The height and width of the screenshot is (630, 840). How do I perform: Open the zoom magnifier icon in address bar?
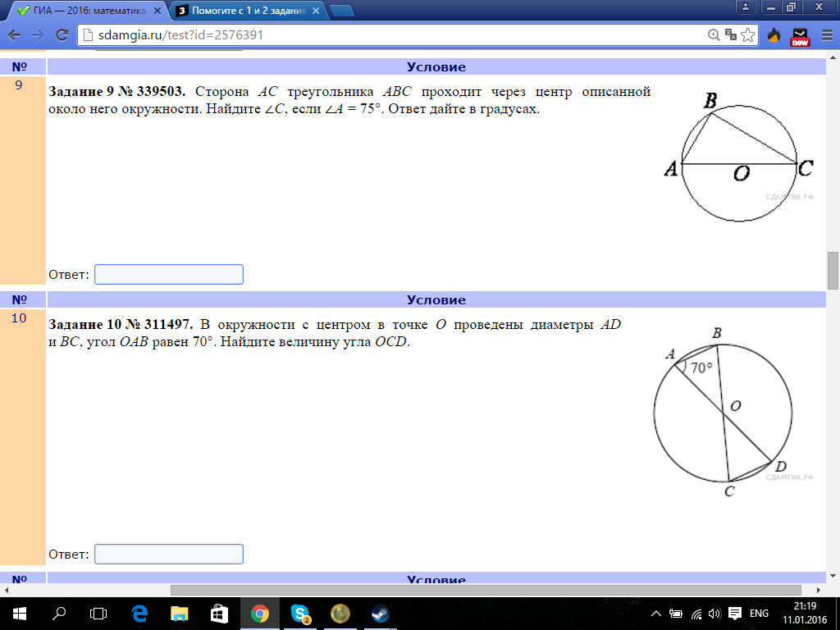click(714, 35)
